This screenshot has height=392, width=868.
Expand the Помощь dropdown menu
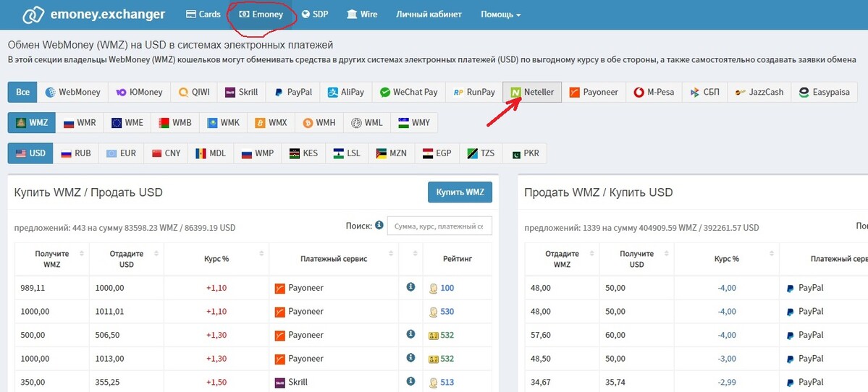point(500,14)
